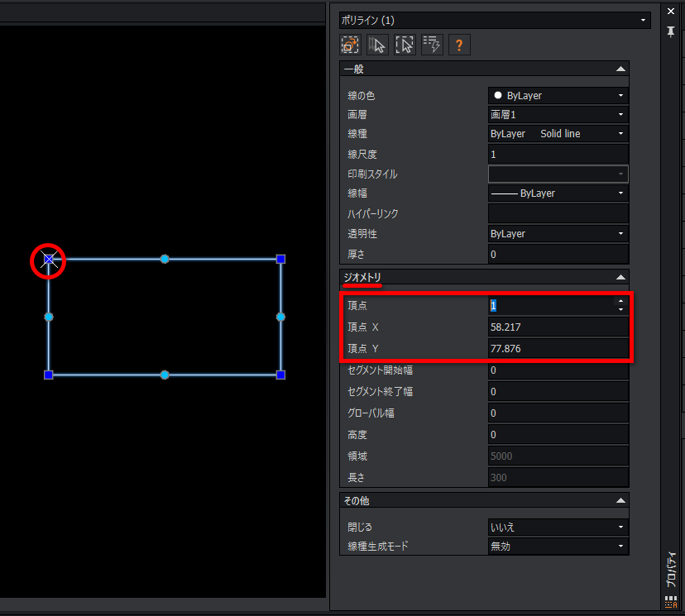This screenshot has width=685, height=616.
Task: Select the top-left polyline vertex grip
Action: pyautogui.click(x=49, y=260)
